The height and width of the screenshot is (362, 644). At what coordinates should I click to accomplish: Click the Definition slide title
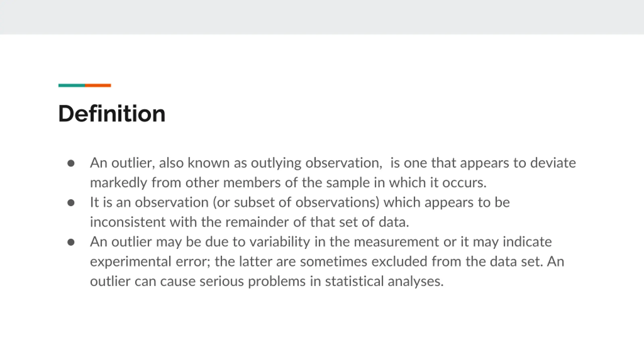tap(112, 114)
